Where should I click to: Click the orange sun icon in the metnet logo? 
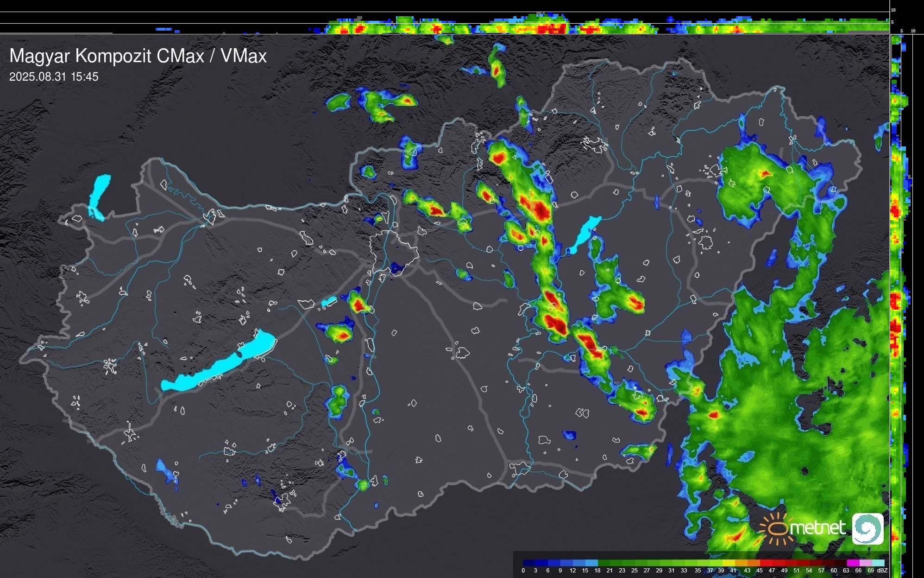[x=778, y=529]
